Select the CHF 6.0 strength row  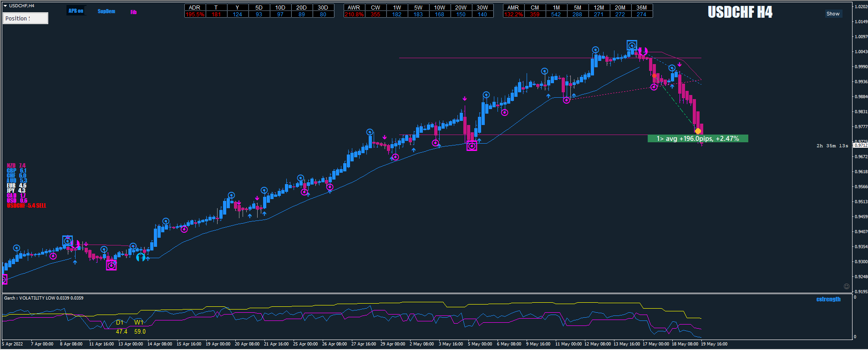pos(17,176)
